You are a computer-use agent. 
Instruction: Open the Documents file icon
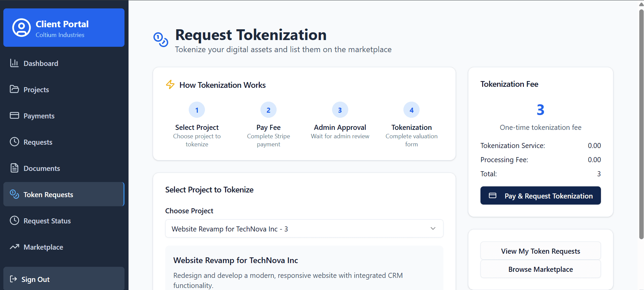14,168
